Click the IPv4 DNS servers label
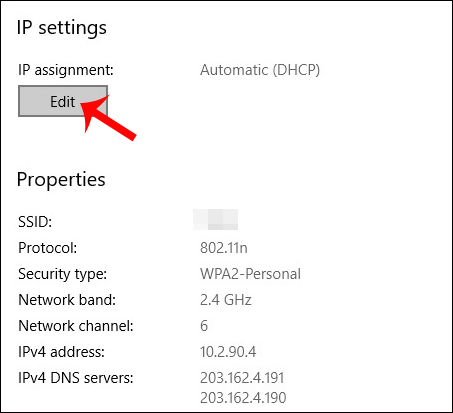Screen dimensions: 453x413 click(76, 378)
